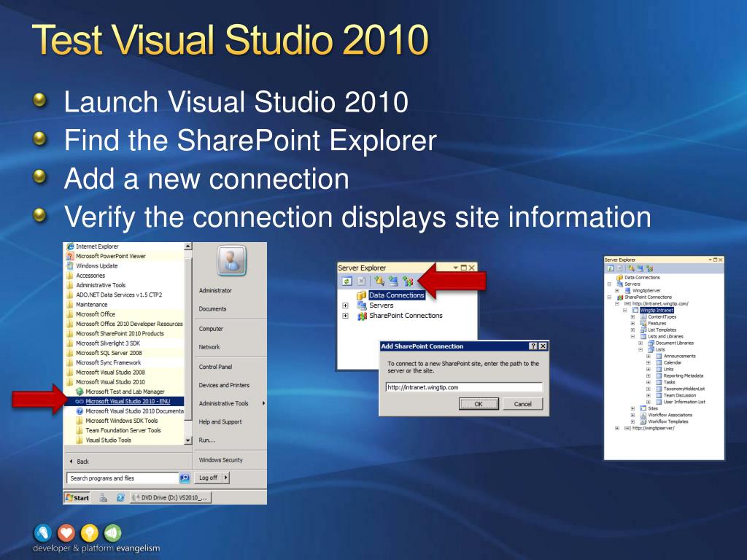Image resolution: width=747 pixels, height=560 pixels.
Task: Expand Servers node in Server Explorer behind the dialog
Action: [x=345, y=306]
